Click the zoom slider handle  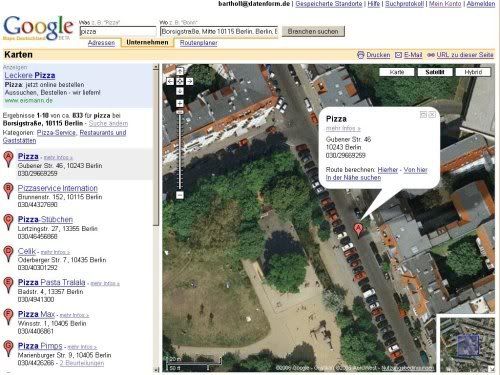pyautogui.click(x=180, y=113)
